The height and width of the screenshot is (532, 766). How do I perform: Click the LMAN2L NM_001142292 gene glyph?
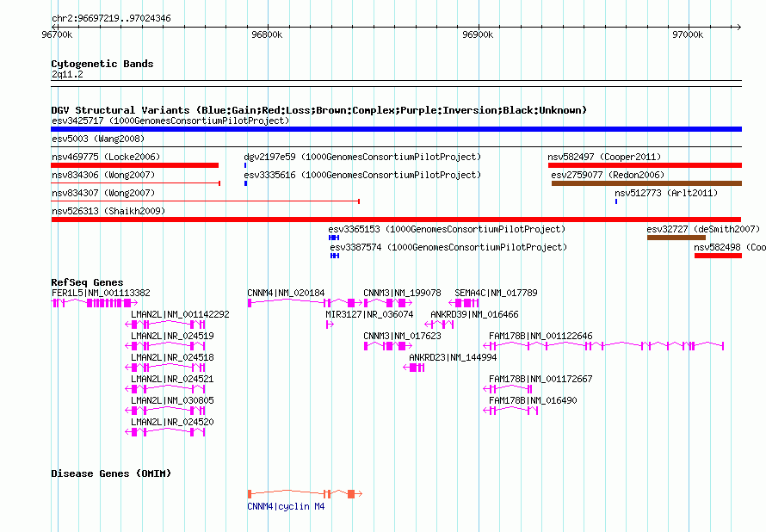[165, 325]
